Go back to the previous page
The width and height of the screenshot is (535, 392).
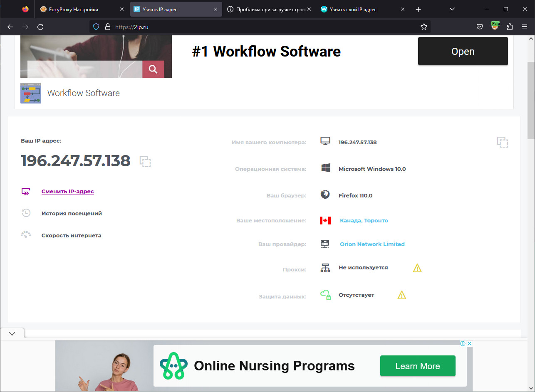point(10,27)
